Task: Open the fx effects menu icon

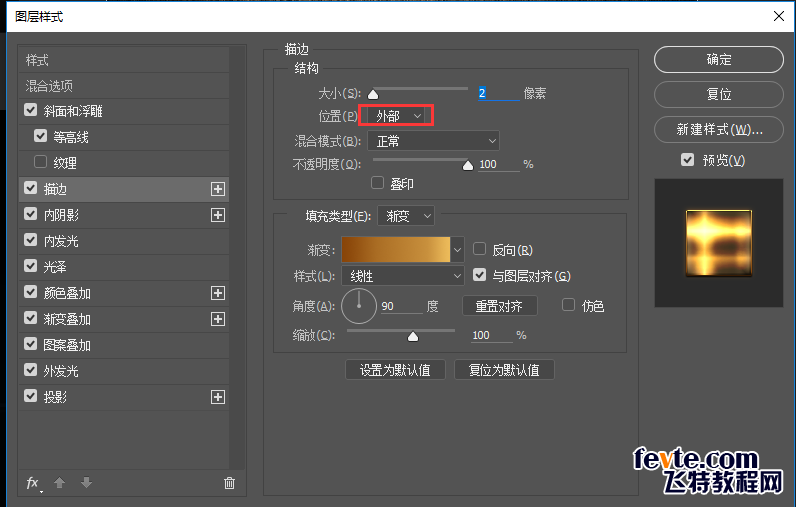Action: pyautogui.click(x=33, y=483)
